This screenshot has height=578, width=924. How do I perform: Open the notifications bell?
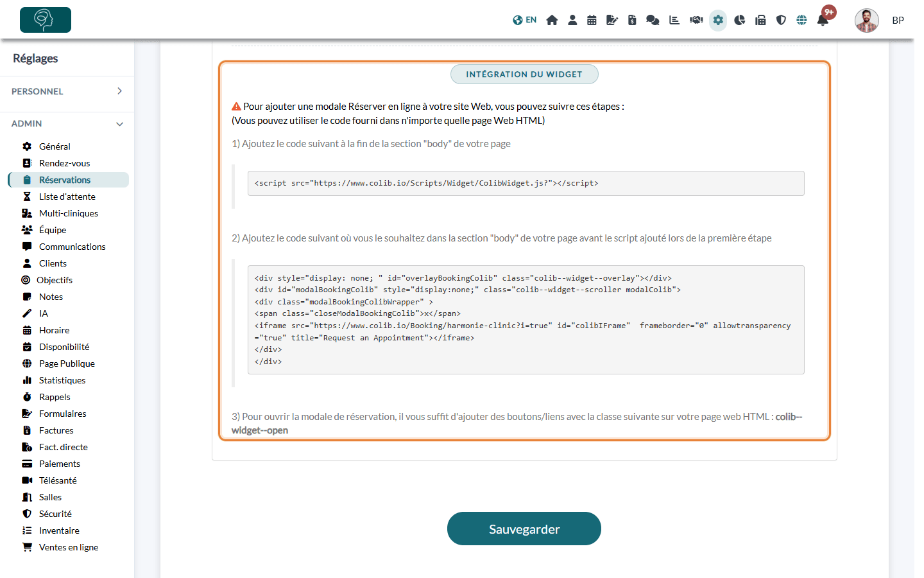[823, 20]
